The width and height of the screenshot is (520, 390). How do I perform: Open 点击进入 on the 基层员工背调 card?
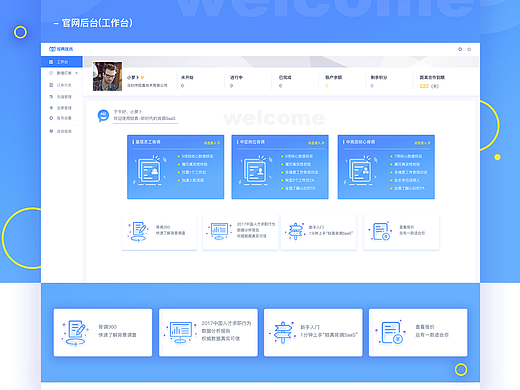pos(212,143)
